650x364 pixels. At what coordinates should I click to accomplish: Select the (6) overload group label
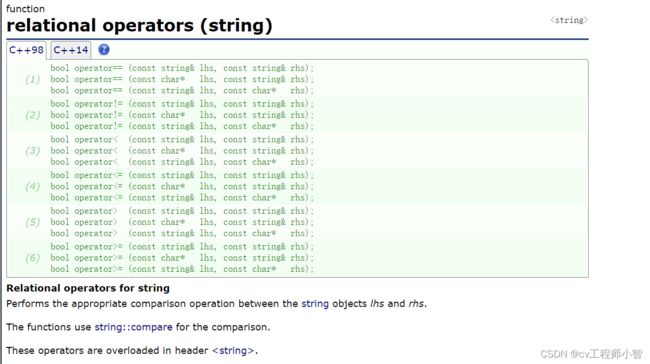pos(33,258)
